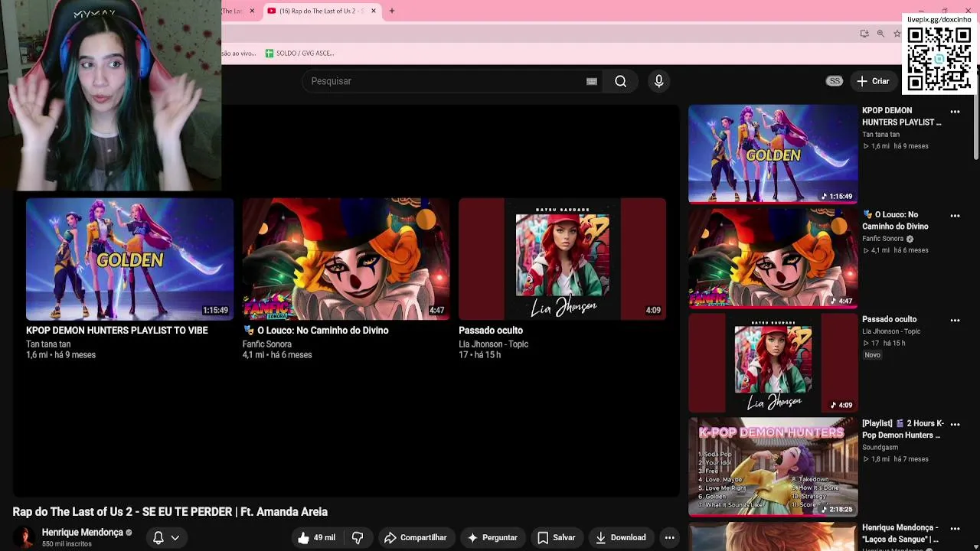This screenshot has height=551, width=980.
Task: Click the Criar button
Action: (x=874, y=81)
